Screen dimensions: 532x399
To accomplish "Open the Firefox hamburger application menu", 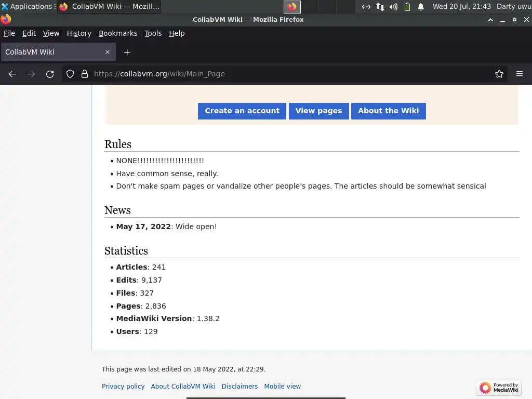I will click(x=520, y=74).
